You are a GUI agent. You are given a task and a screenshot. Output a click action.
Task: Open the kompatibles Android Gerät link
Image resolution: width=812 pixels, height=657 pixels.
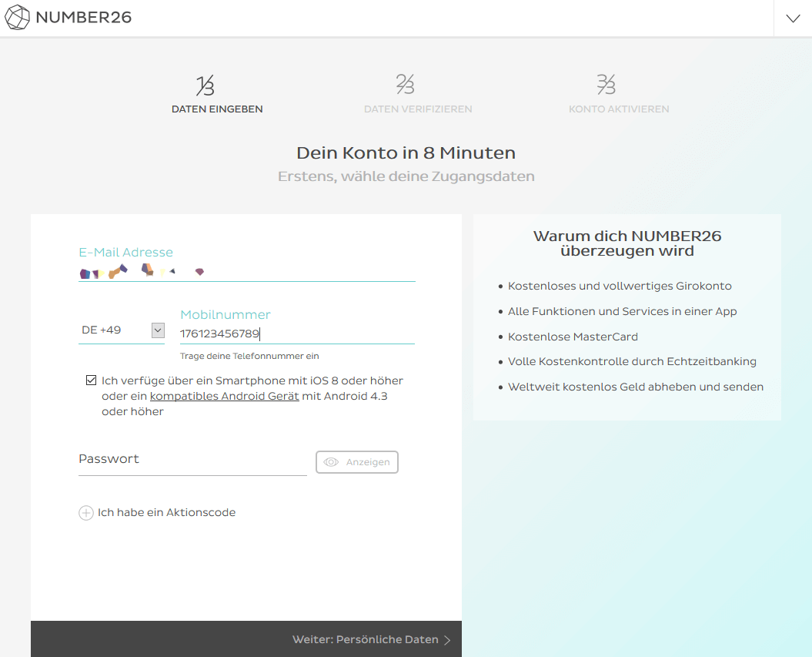coord(224,395)
